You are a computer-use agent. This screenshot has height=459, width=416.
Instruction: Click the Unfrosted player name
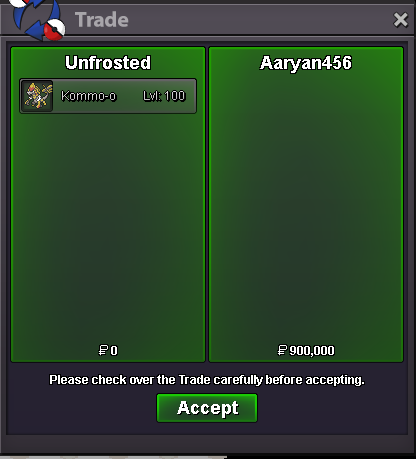(108, 63)
